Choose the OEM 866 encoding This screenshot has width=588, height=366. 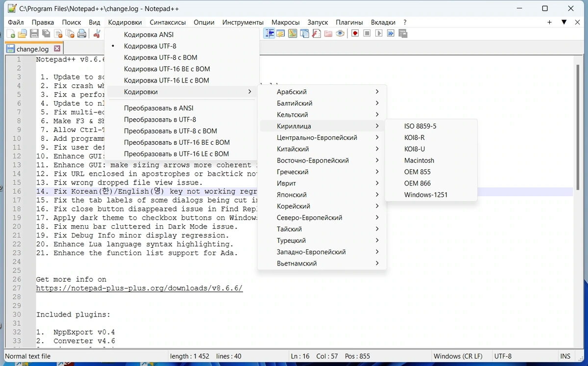coord(431,183)
